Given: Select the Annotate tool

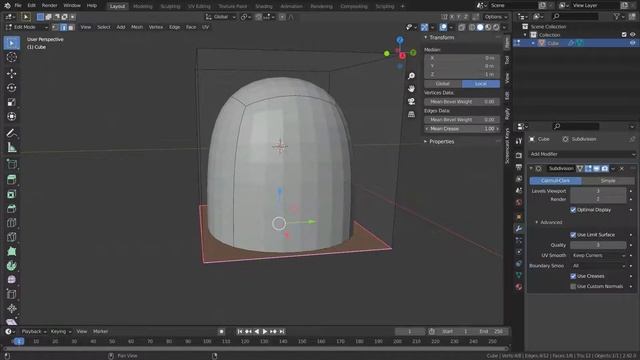Looking at the screenshot, I should [11, 133].
